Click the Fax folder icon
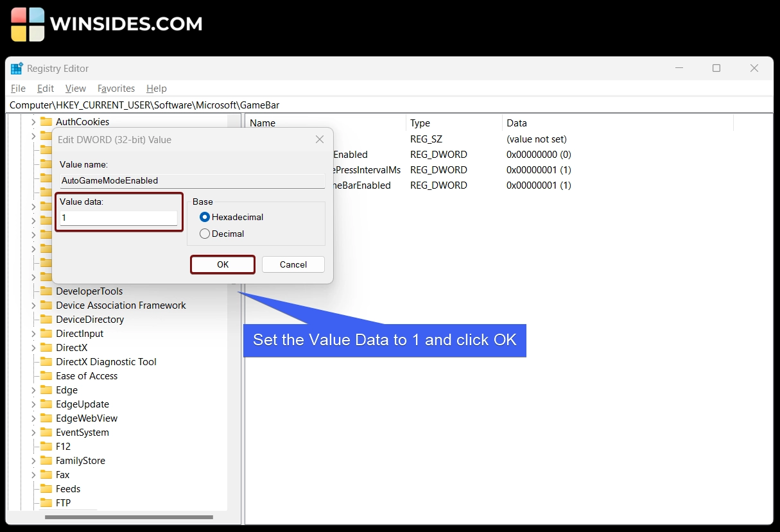 click(46, 474)
